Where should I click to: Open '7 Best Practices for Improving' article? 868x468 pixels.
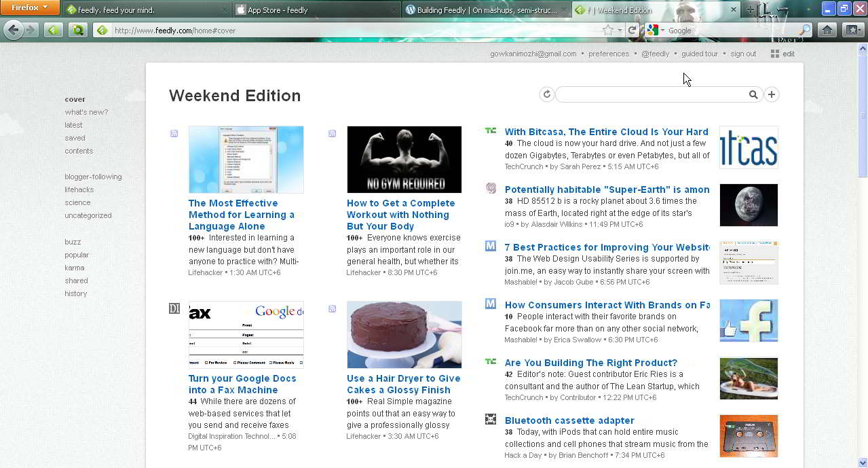(x=607, y=247)
